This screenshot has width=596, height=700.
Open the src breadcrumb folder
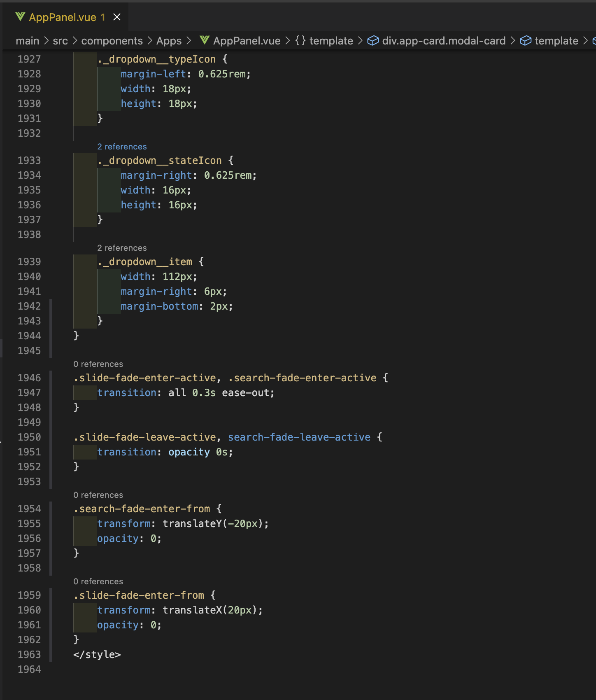(x=60, y=41)
